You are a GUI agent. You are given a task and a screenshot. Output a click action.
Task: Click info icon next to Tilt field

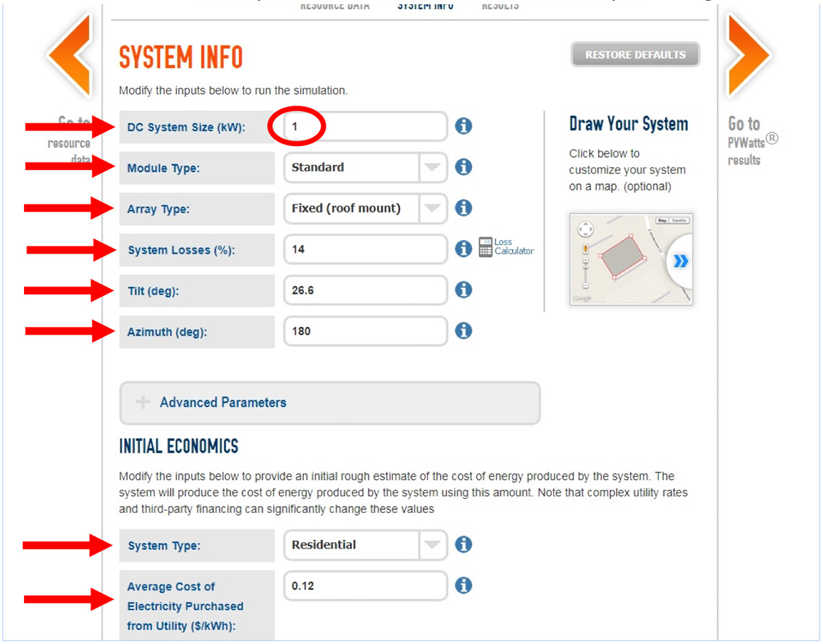click(464, 290)
